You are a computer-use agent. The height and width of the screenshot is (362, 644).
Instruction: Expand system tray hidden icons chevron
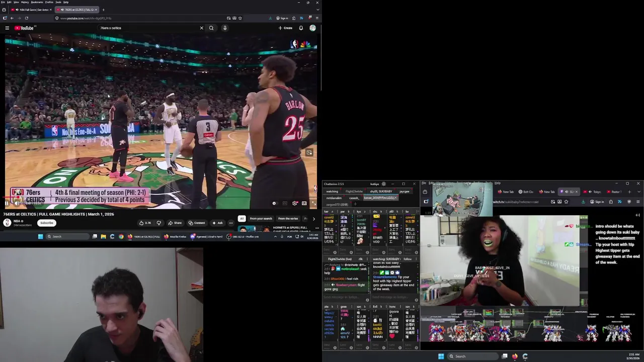(275, 236)
